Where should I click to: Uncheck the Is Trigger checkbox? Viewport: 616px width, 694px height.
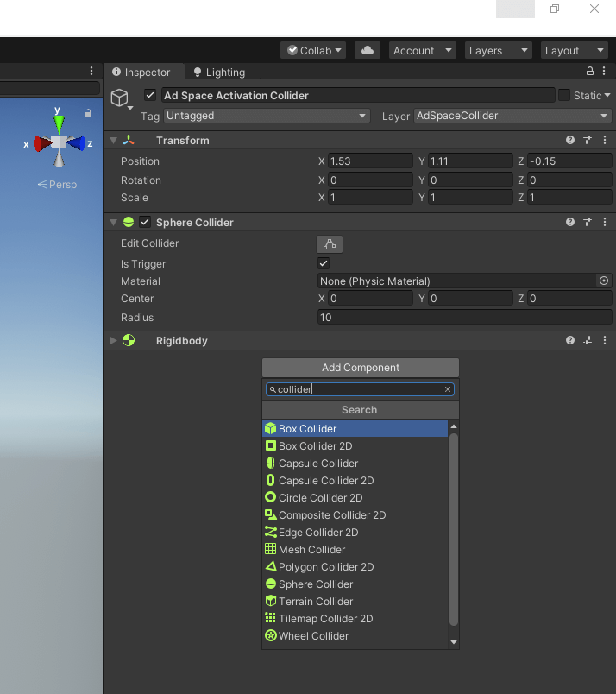pos(324,264)
